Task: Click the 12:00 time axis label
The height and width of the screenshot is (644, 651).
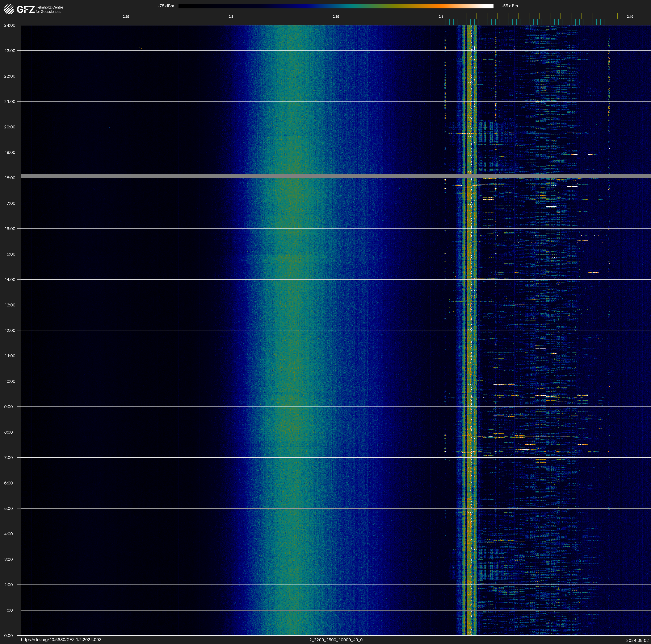Action: 9,330
